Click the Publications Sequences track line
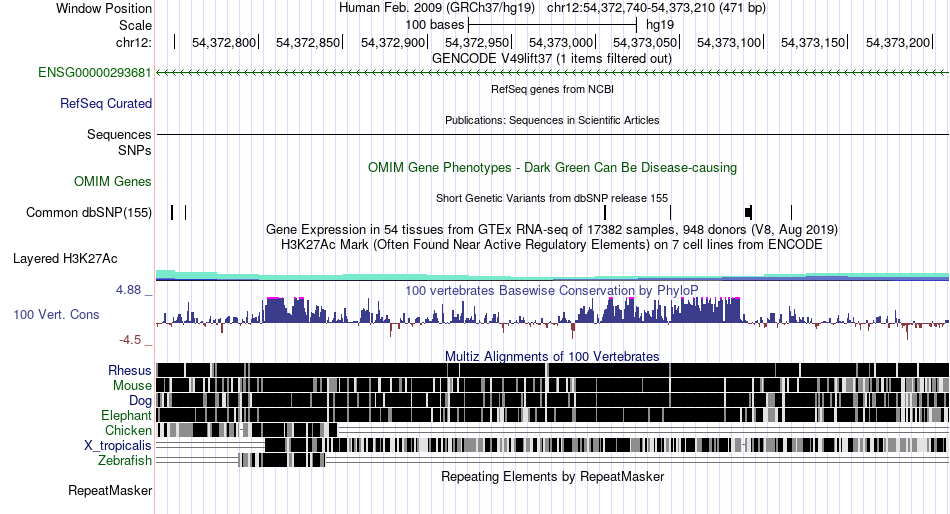 point(552,135)
